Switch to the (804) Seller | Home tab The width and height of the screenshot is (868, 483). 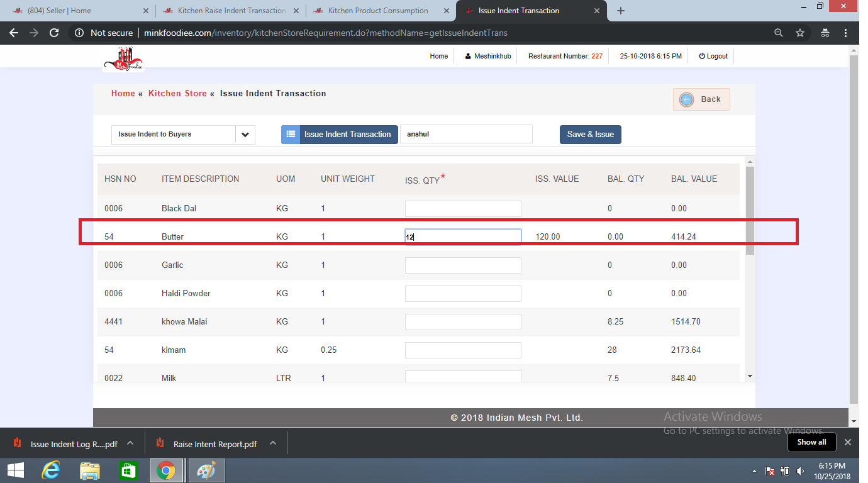click(x=78, y=11)
